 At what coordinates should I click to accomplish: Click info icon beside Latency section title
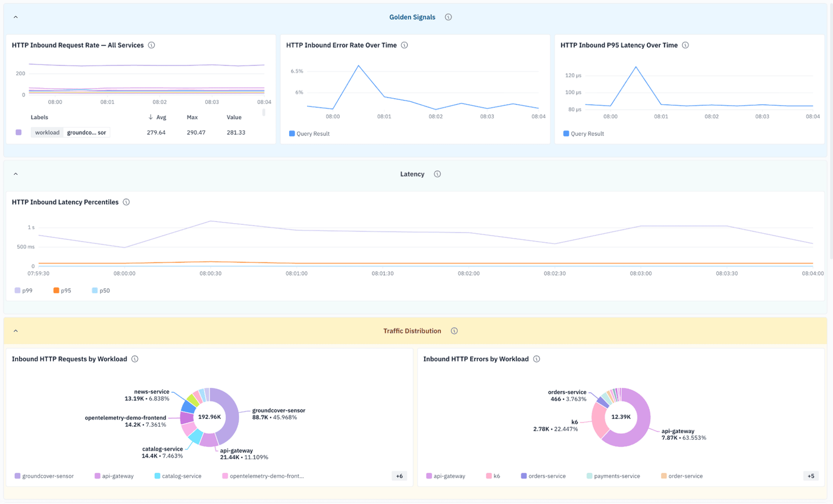tap(437, 174)
